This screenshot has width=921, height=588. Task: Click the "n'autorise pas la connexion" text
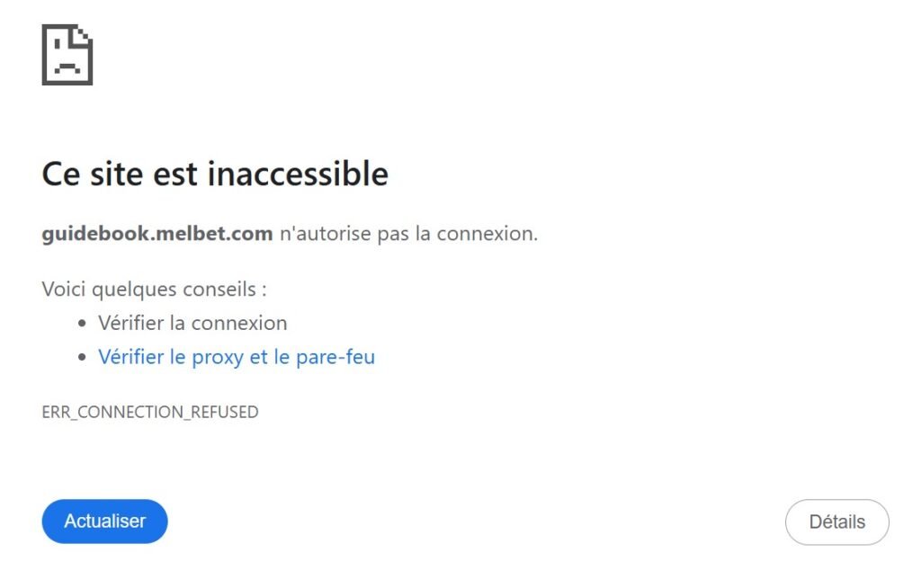(x=408, y=234)
